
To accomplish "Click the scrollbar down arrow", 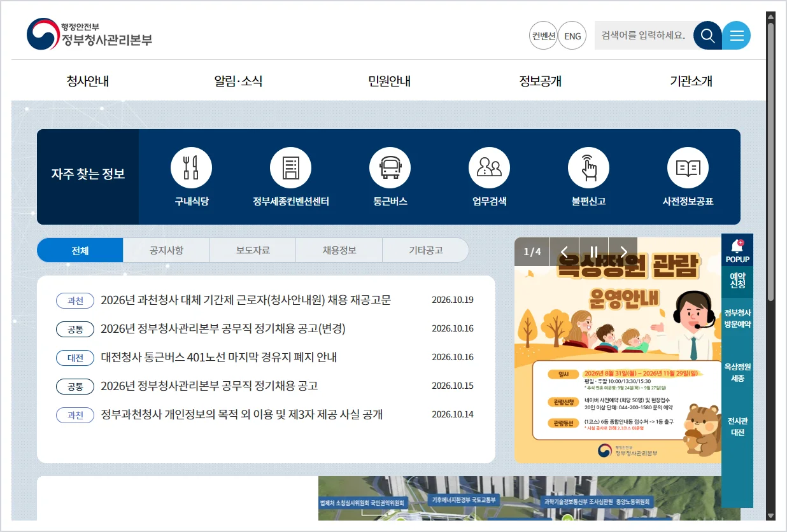I will click(x=770, y=515).
